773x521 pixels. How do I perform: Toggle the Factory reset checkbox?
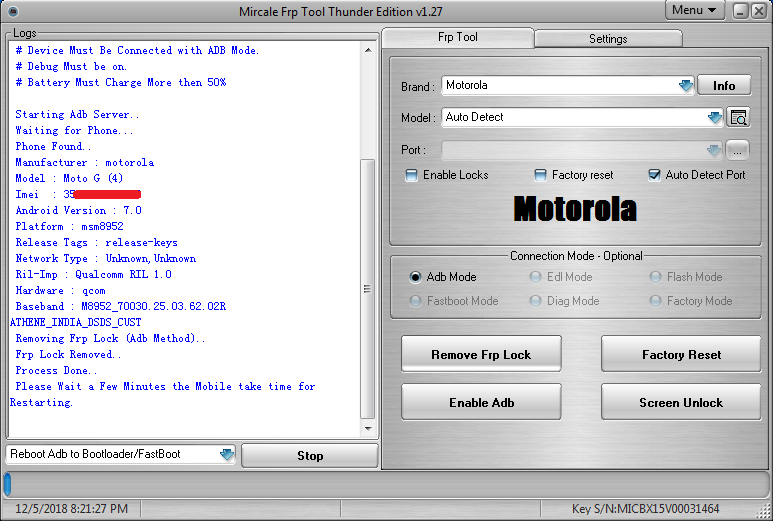(x=540, y=175)
